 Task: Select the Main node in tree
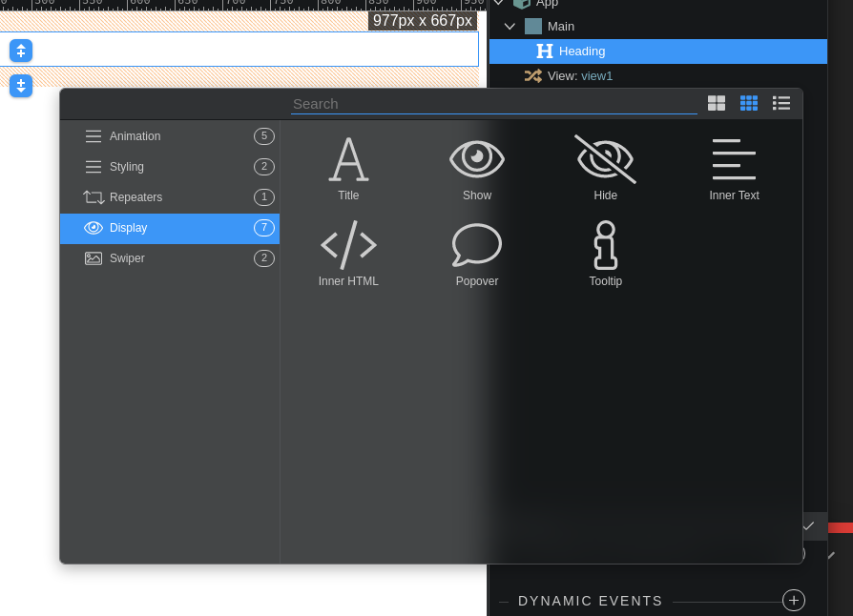561,26
